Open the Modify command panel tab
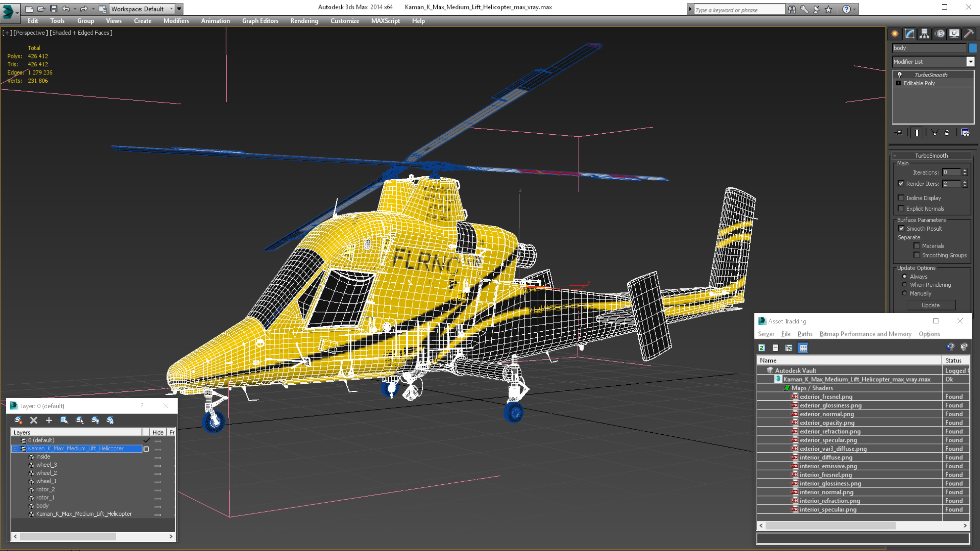This screenshot has height=551, width=980. tap(910, 34)
